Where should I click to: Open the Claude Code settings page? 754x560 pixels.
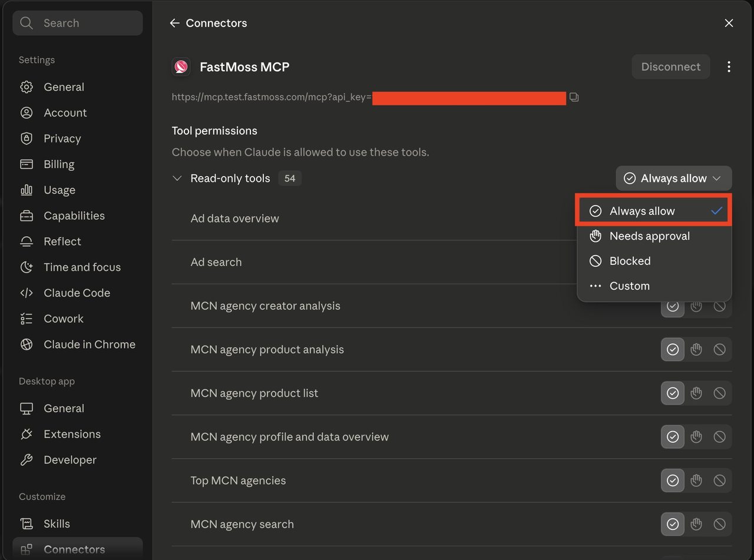pos(78,293)
